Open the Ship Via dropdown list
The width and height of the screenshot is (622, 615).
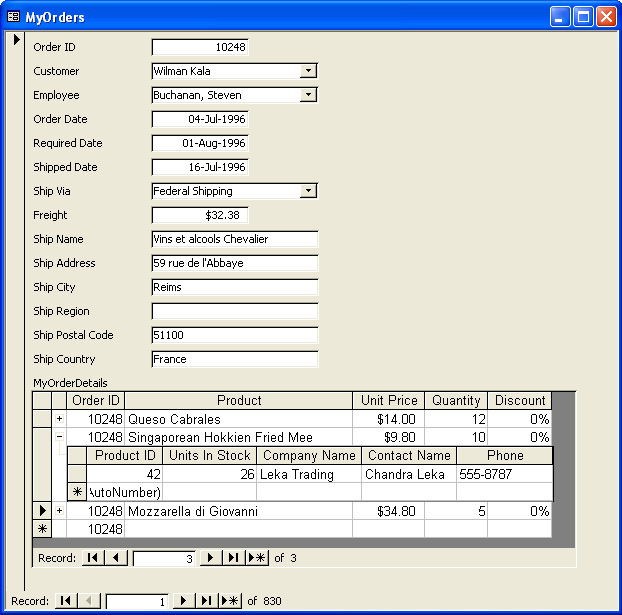tap(309, 191)
